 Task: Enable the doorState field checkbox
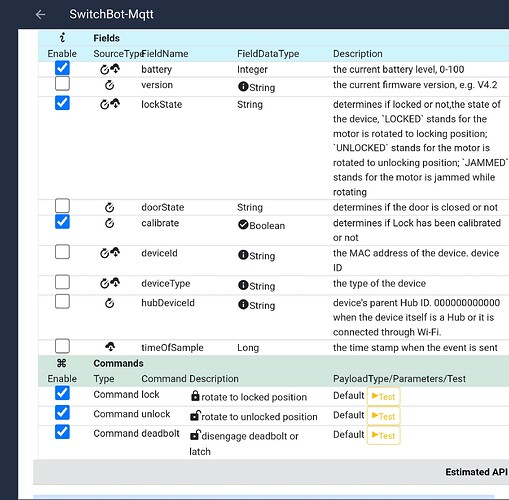(62, 206)
